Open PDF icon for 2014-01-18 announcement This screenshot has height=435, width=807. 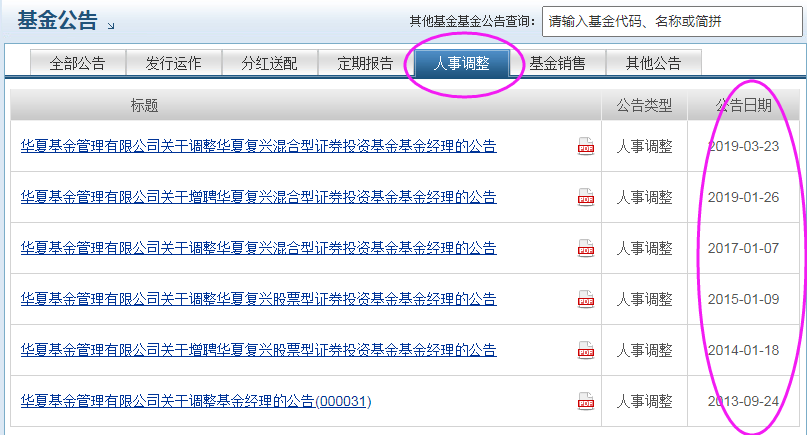pyautogui.click(x=586, y=350)
